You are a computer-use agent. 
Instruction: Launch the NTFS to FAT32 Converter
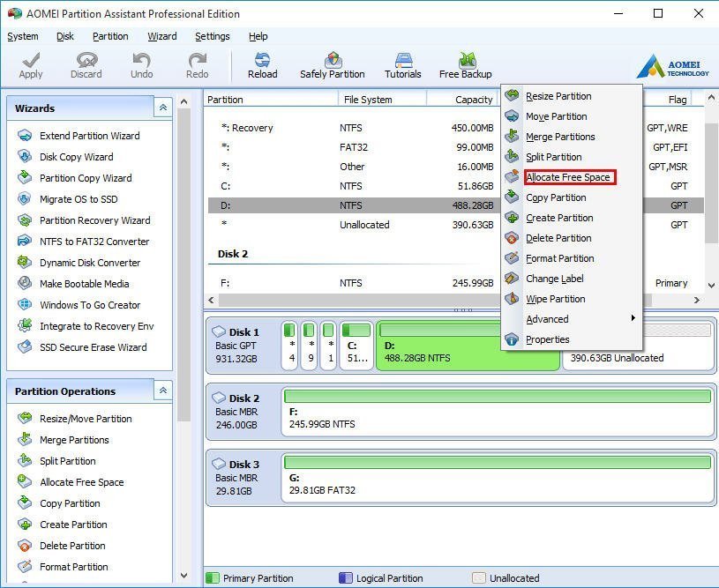(x=94, y=242)
